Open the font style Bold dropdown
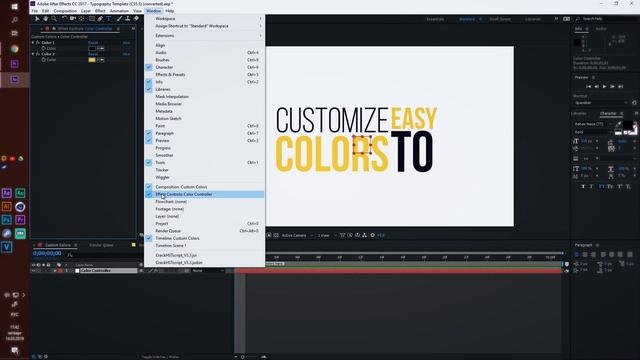The image size is (640, 360). coord(593,132)
